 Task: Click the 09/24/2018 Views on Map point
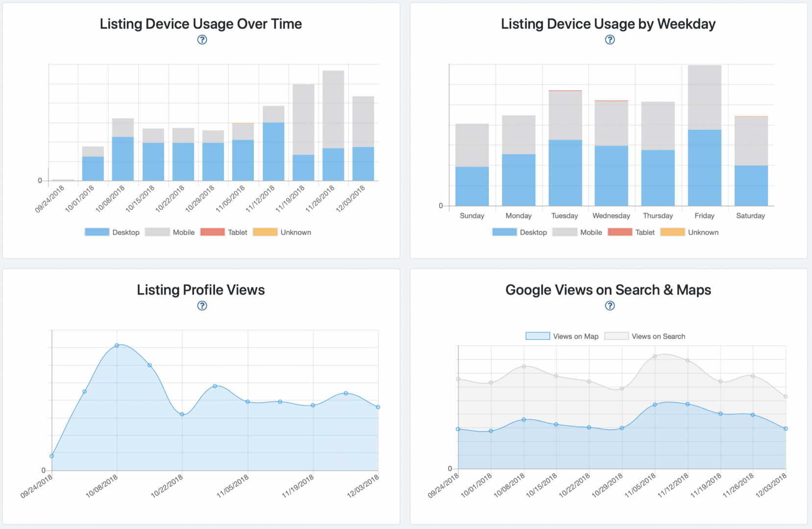point(458,429)
